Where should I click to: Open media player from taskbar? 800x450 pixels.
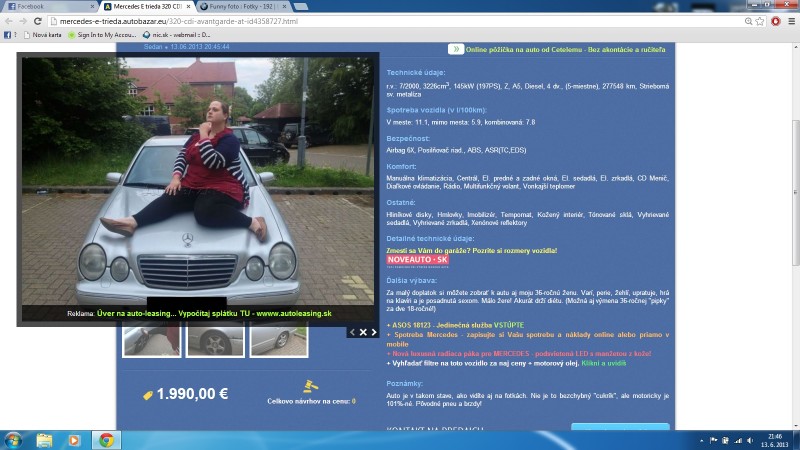click(x=74, y=440)
